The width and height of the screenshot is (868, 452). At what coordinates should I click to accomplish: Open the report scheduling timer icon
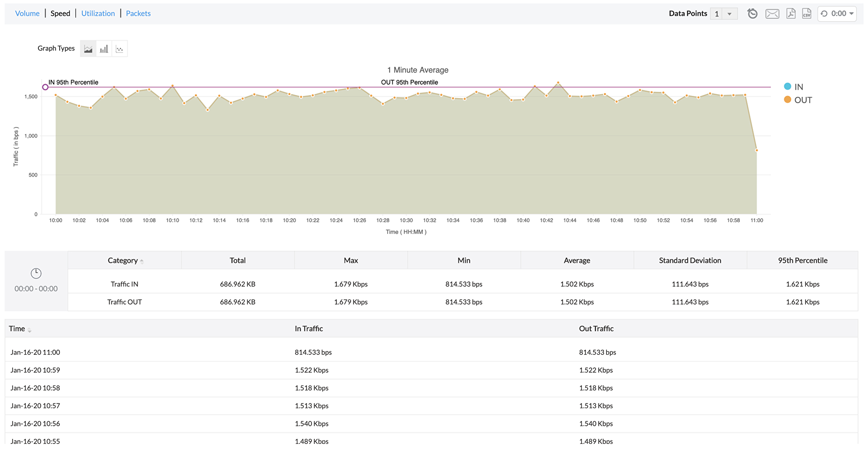tap(752, 14)
